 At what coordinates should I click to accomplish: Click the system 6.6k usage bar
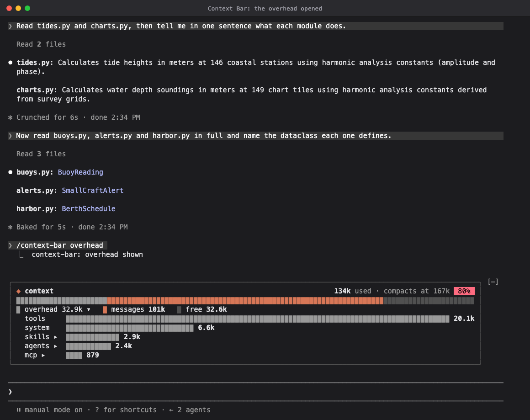129,328
